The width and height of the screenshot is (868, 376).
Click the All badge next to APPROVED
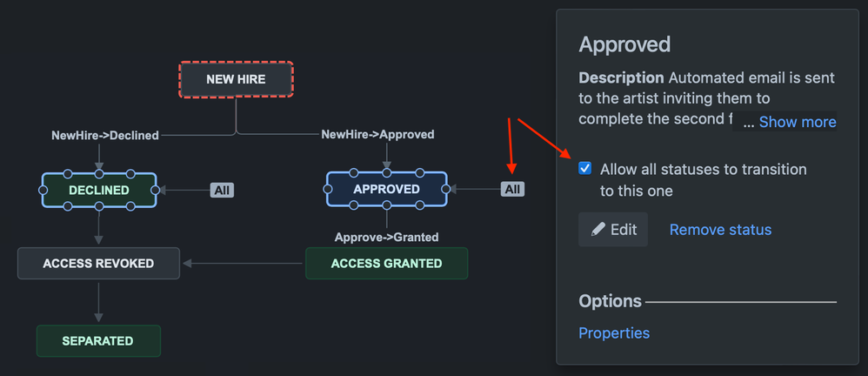(512, 190)
